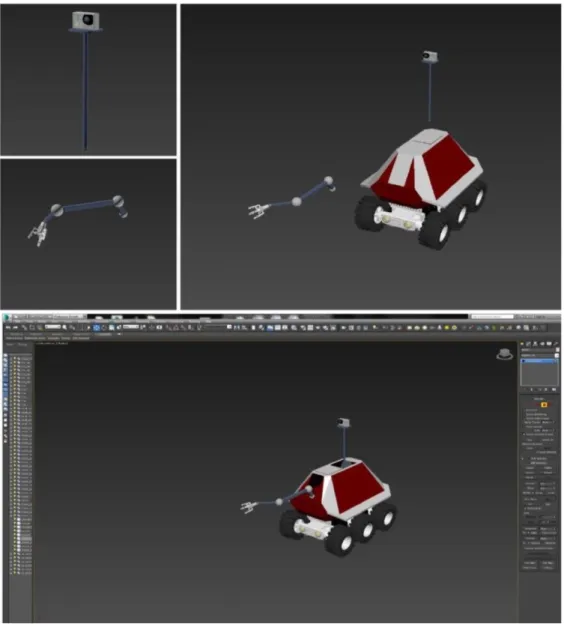Screen dimensions: 564x627
Task: Activate the Select Object tool
Action: tap(64, 327)
